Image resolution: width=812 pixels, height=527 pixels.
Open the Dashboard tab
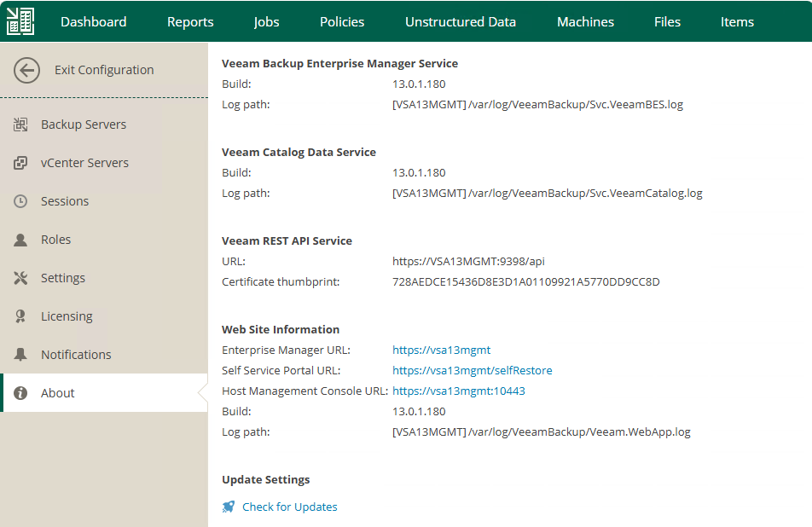93,21
